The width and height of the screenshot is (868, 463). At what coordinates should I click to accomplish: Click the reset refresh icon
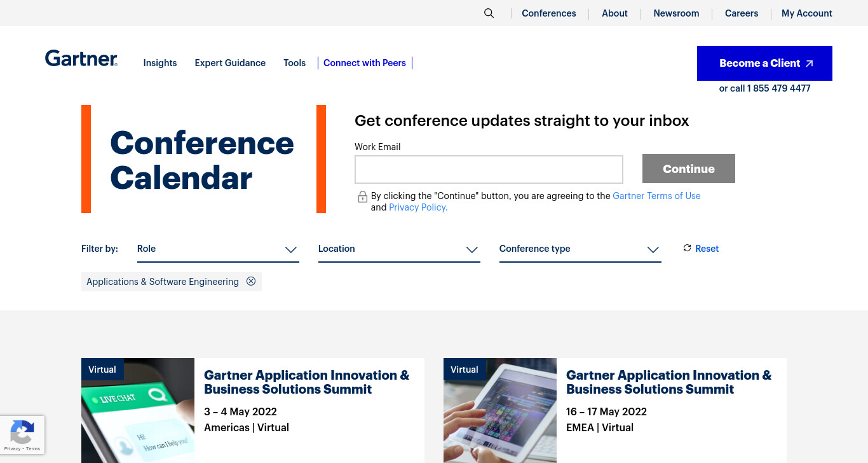pos(687,248)
